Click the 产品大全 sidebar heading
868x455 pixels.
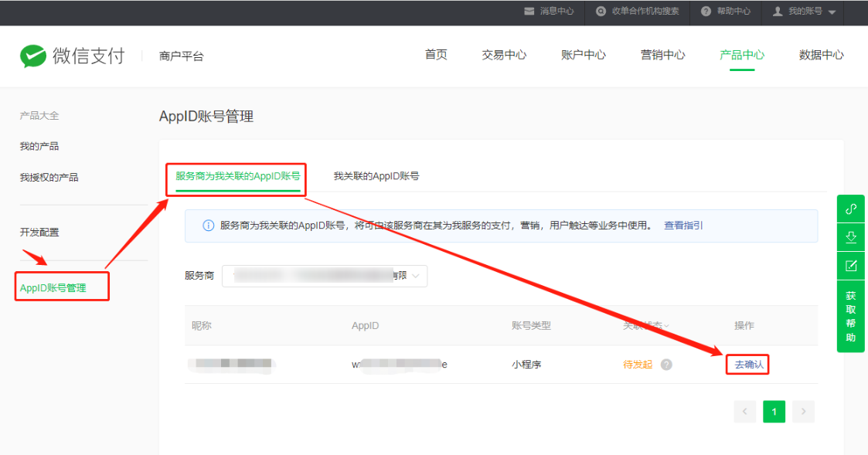click(x=39, y=115)
